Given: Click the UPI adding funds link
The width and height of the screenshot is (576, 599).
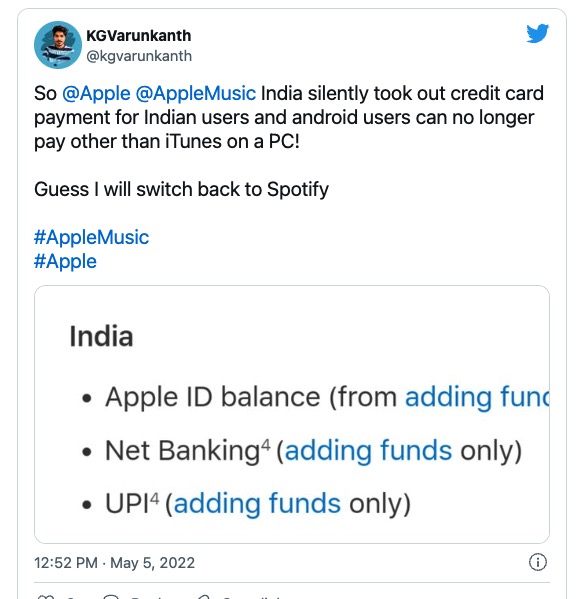Looking at the screenshot, I should (x=257, y=503).
